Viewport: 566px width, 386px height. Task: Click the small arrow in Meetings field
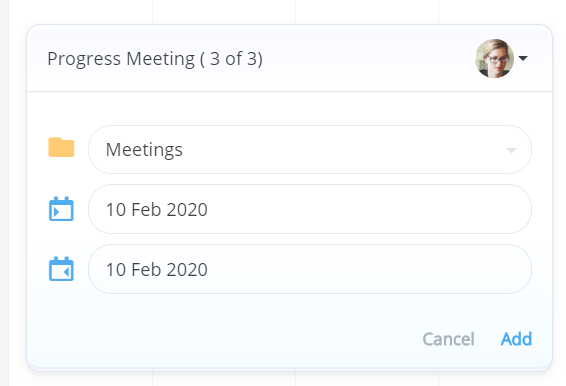511,150
